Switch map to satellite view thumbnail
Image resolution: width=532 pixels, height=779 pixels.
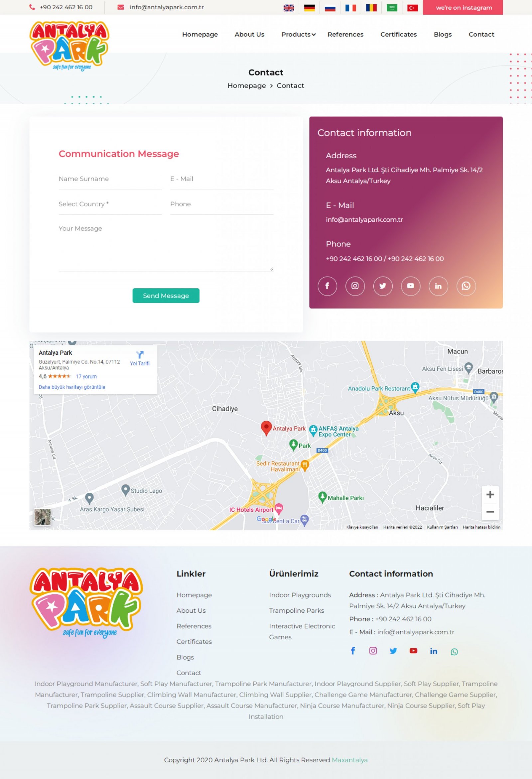coord(43,517)
